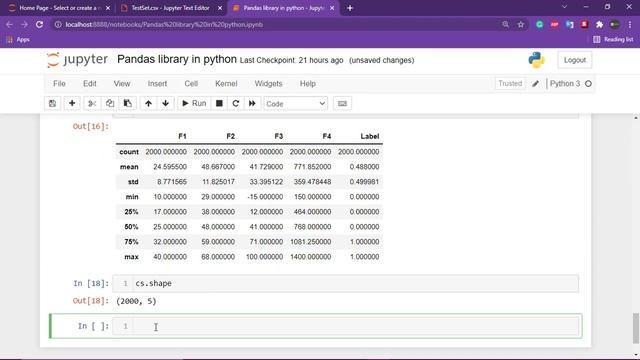Screen dimensions: 640x360
Task: Move selected cell down arrow
Action: [x=165, y=104]
